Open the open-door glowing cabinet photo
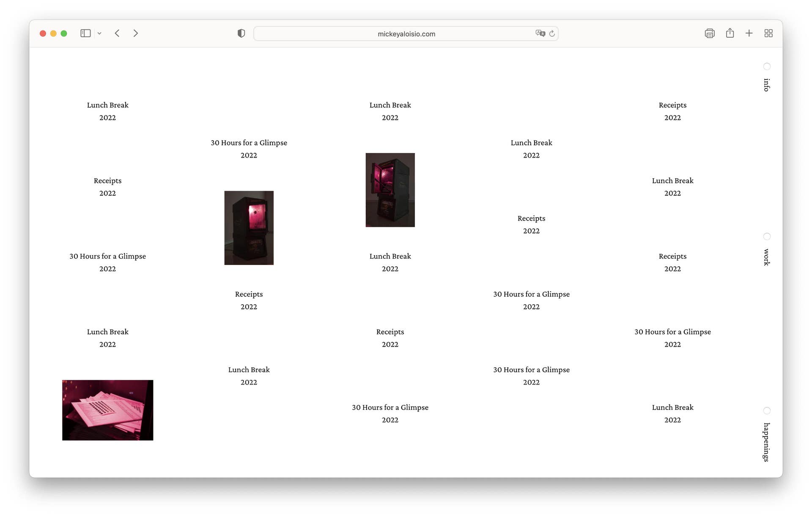Screen dimensions: 812x516 pos(390,190)
